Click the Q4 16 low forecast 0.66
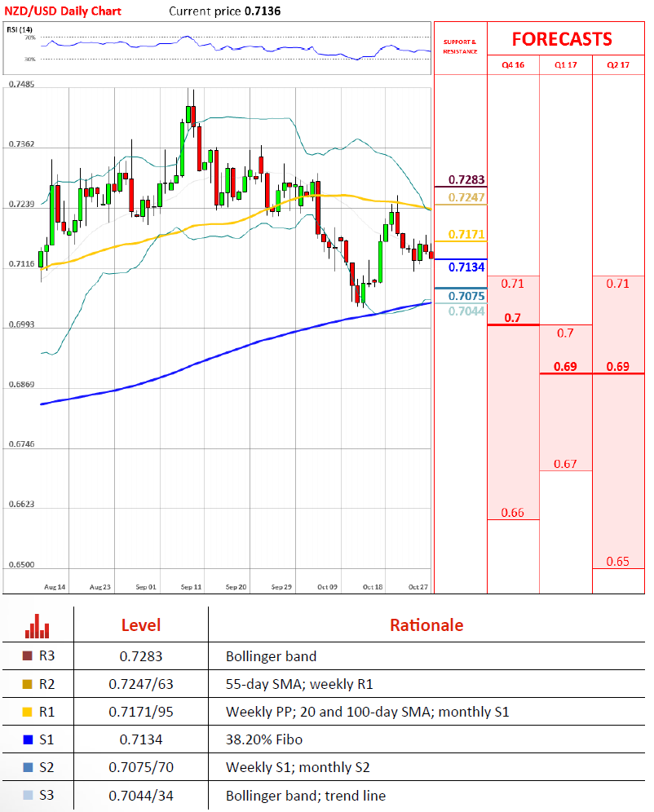 click(513, 513)
